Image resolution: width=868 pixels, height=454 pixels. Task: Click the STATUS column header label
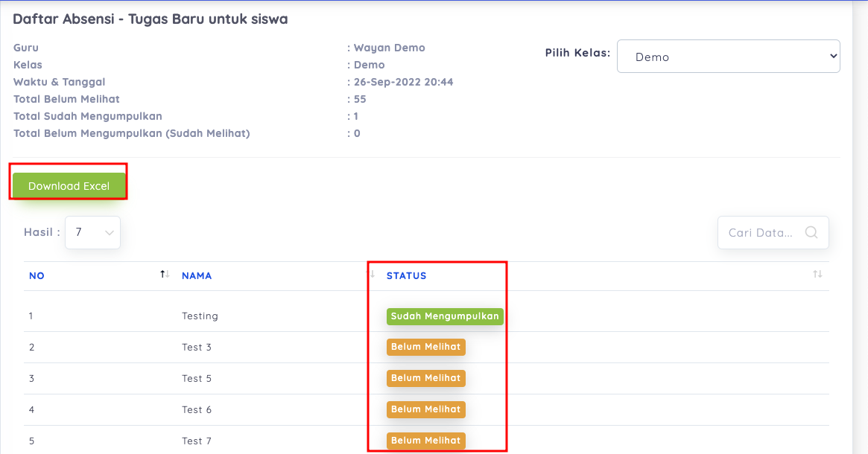click(x=406, y=275)
